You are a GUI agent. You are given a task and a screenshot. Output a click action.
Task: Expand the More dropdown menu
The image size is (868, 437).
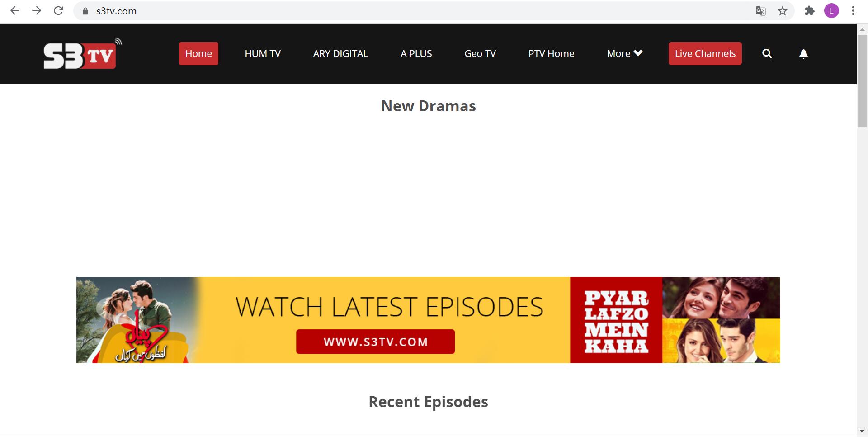point(625,54)
